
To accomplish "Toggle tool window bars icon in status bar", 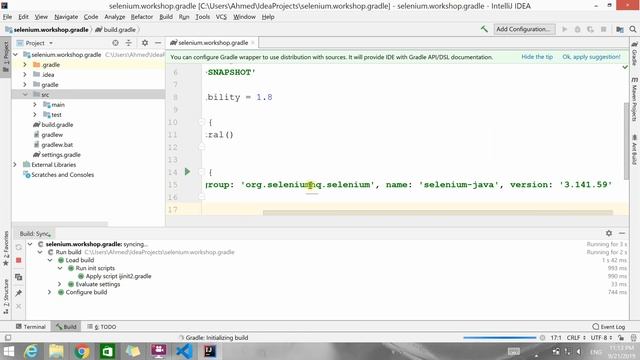I will pos(8,338).
